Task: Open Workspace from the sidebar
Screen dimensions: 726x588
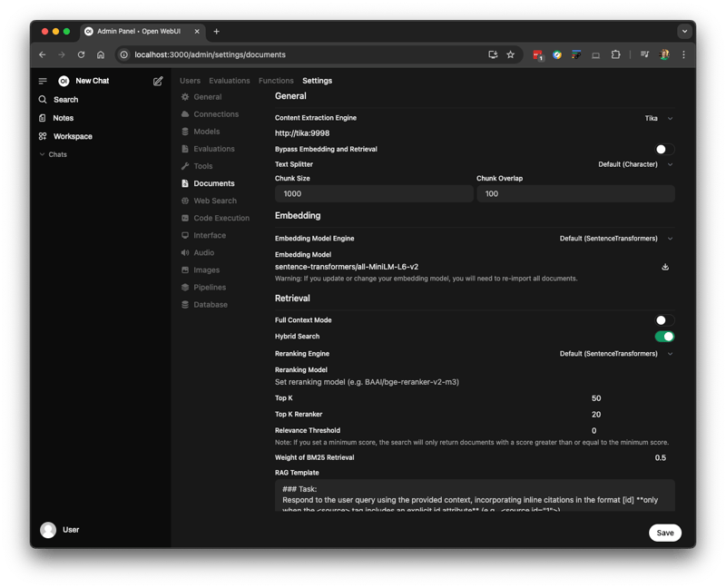Action: tap(72, 136)
